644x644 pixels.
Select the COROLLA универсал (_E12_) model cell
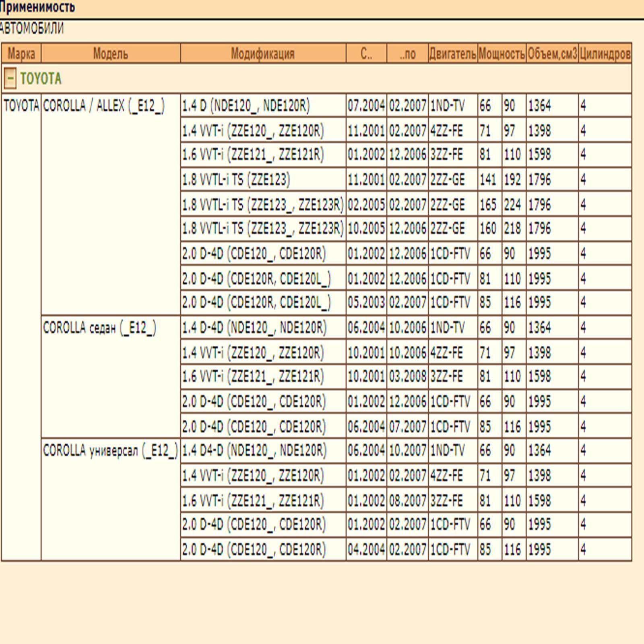[110, 451]
